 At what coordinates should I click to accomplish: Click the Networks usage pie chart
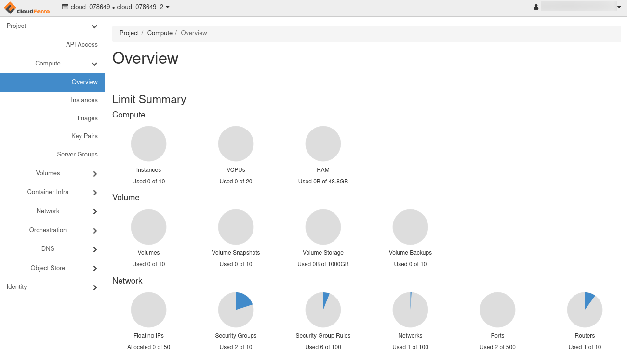point(410,310)
